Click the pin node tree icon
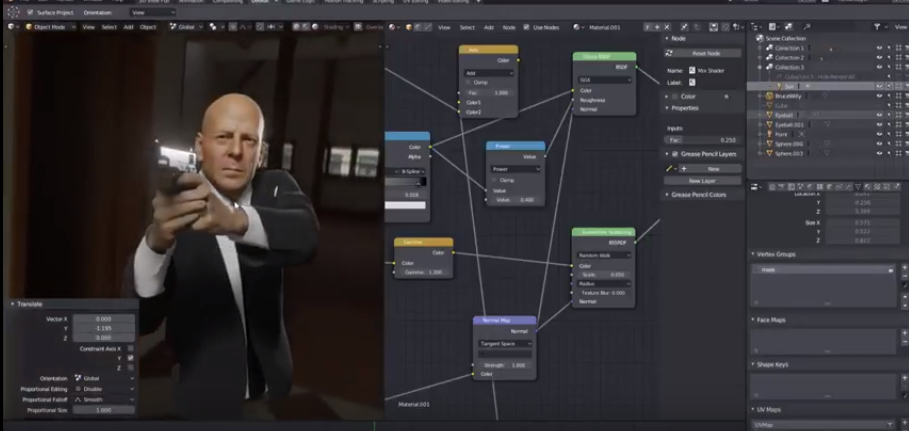The width and height of the screenshot is (909, 431). click(685, 27)
